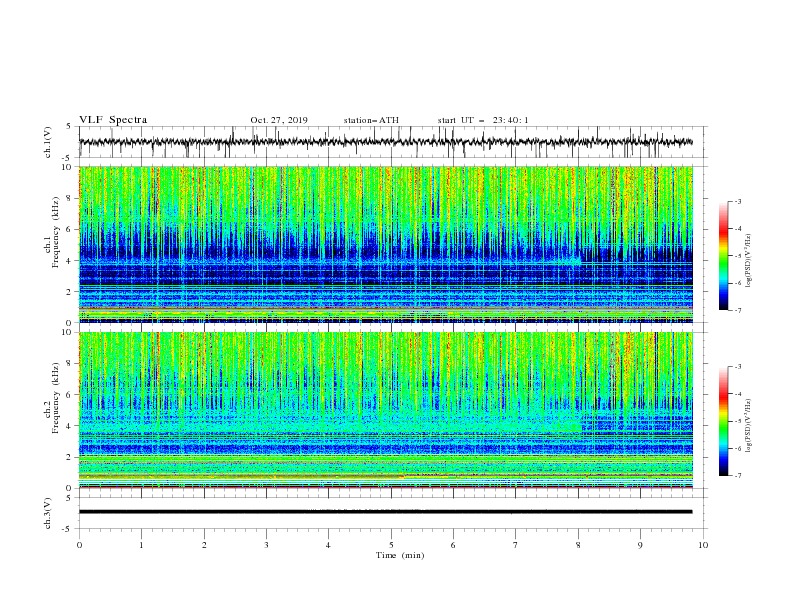Click the "5" tick on the time axis
The image size is (792, 612).
point(391,545)
